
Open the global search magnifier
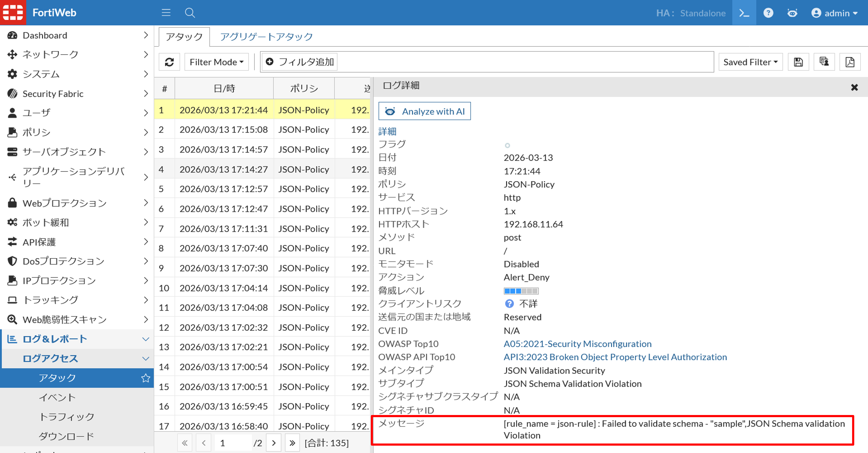pos(190,13)
